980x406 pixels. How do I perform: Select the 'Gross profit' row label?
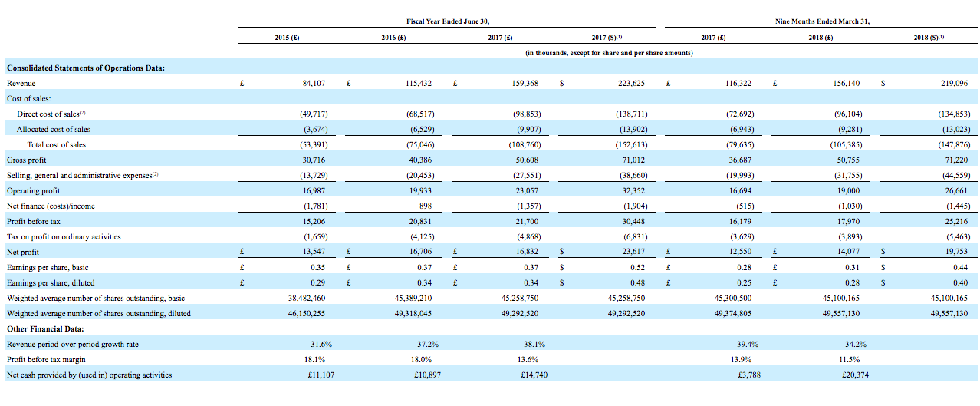pyautogui.click(x=26, y=160)
